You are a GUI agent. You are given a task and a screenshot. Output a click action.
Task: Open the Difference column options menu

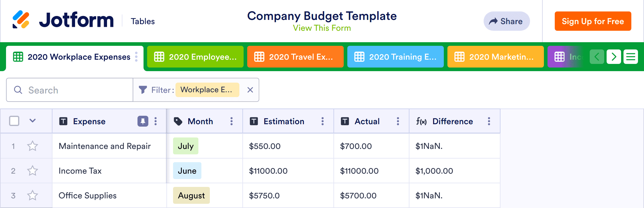[489, 121]
